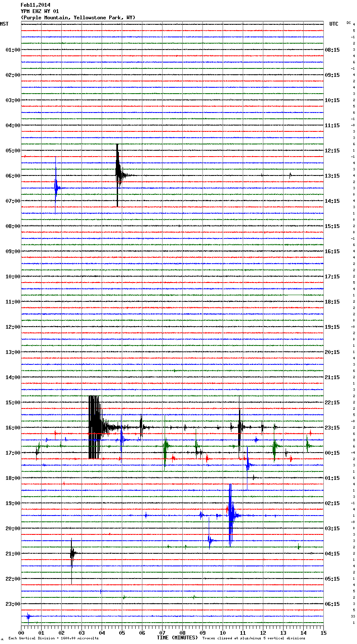Viewport: 357px width, 644px height.
Task: Click the 'MST' column header
Action: click(x=4, y=24)
